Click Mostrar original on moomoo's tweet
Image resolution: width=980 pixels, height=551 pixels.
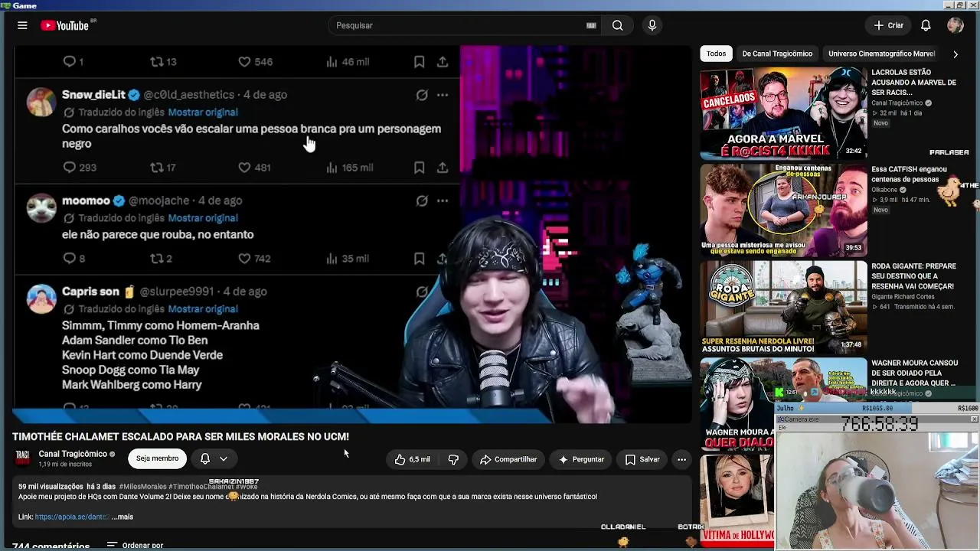pos(203,218)
